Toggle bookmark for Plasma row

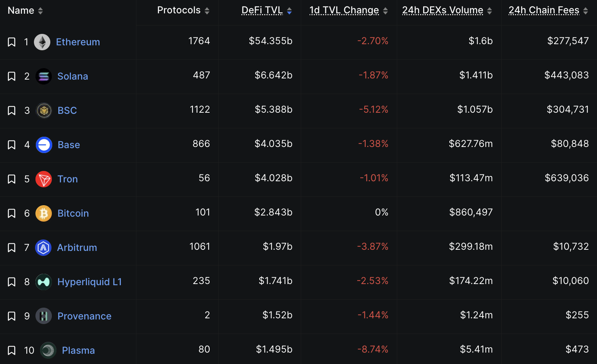(11, 350)
